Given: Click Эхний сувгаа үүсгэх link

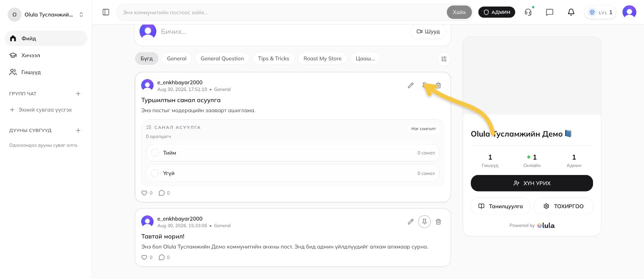Looking at the screenshot, I should [x=41, y=110].
